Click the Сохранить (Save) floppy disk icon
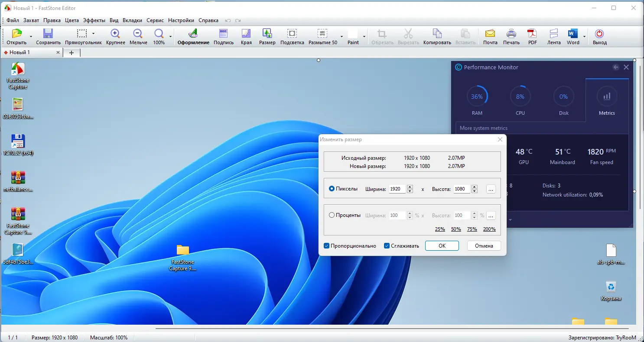The image size is (644, 342). 48,34
